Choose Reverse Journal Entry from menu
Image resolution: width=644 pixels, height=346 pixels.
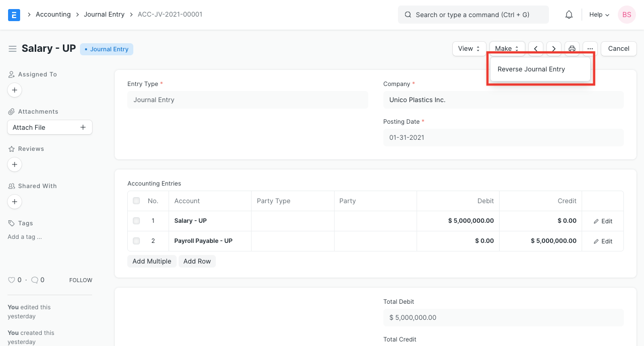click(531, 69)
